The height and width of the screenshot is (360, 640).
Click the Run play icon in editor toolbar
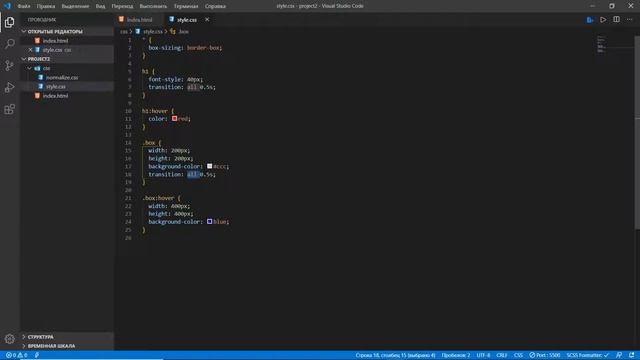[603, 20]
